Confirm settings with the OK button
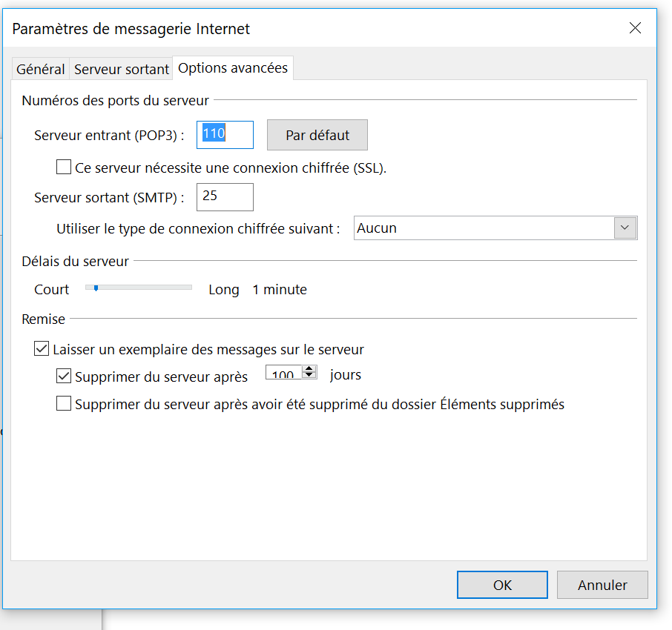Screen dimensions: 672x630 click(502, 585)
